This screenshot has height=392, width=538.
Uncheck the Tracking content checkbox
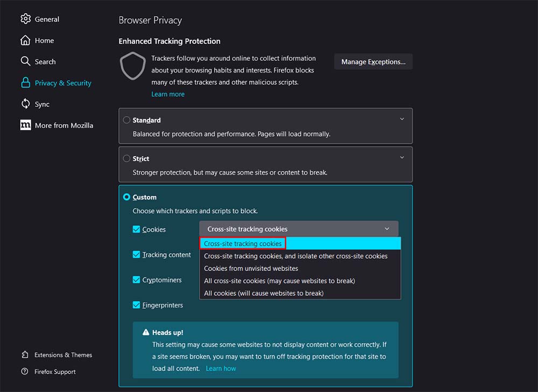click(x=137, y=255)
